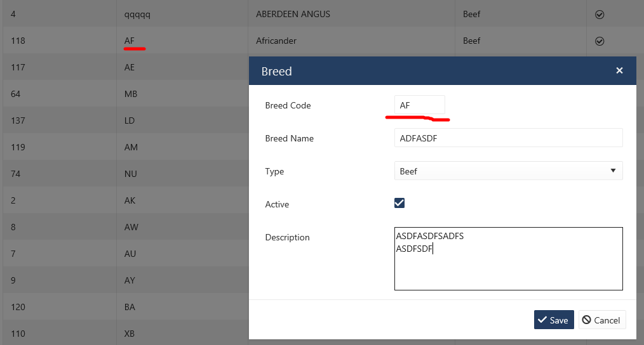Click into the Breed Code field
This screenshot has height=345, width=644.
click(419, 105)
